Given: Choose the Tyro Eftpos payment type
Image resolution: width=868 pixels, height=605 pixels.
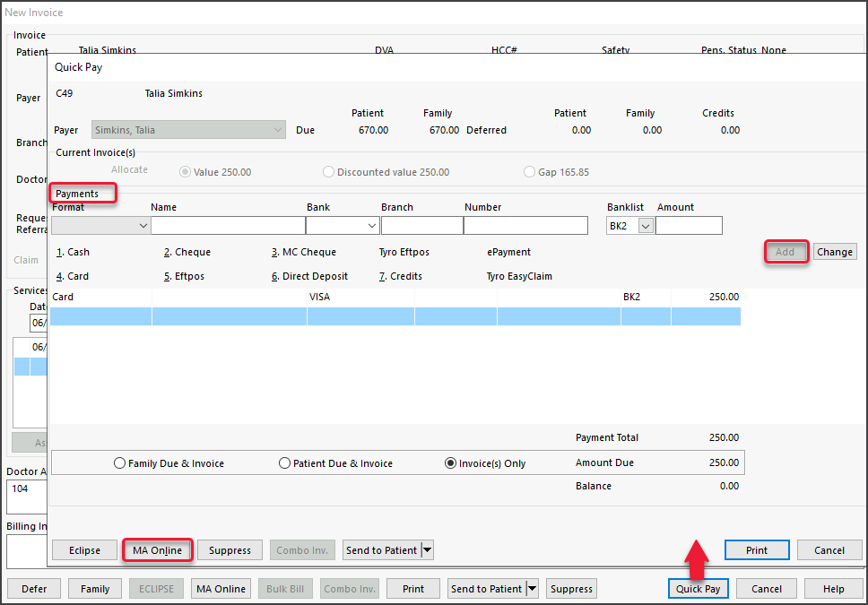Looking at the screenshot, I should click(x=404, y=252).
